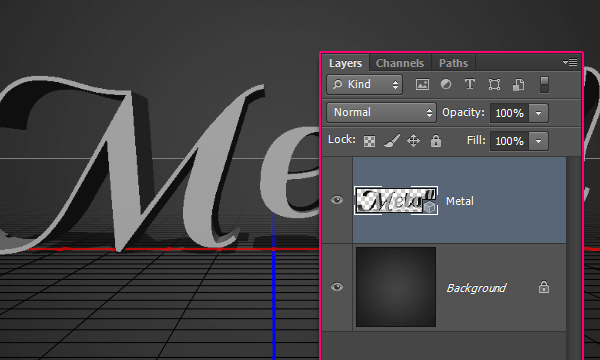This screenshot has width=600, height=360.
Task: Filter for smart objects icon
Action: coord(518,85)
